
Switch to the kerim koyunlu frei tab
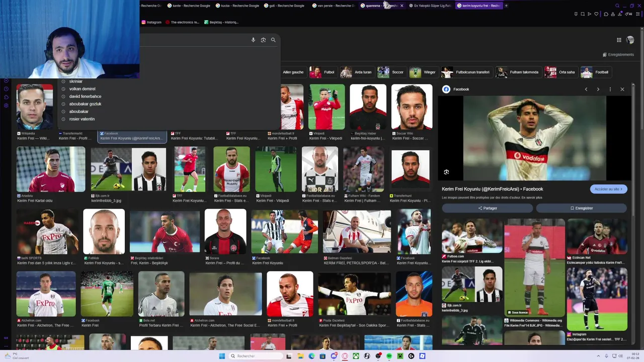[478, 6]
